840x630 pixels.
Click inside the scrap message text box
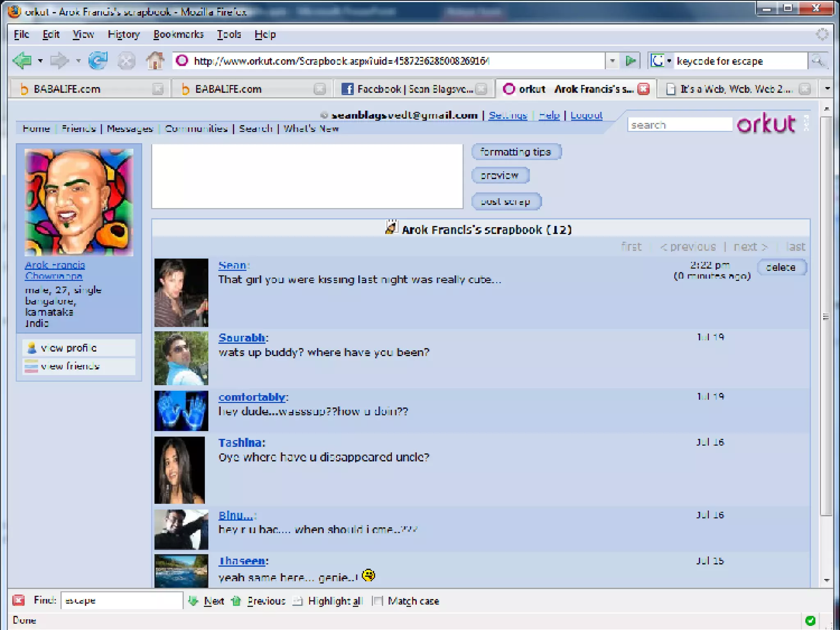point(307,176)
